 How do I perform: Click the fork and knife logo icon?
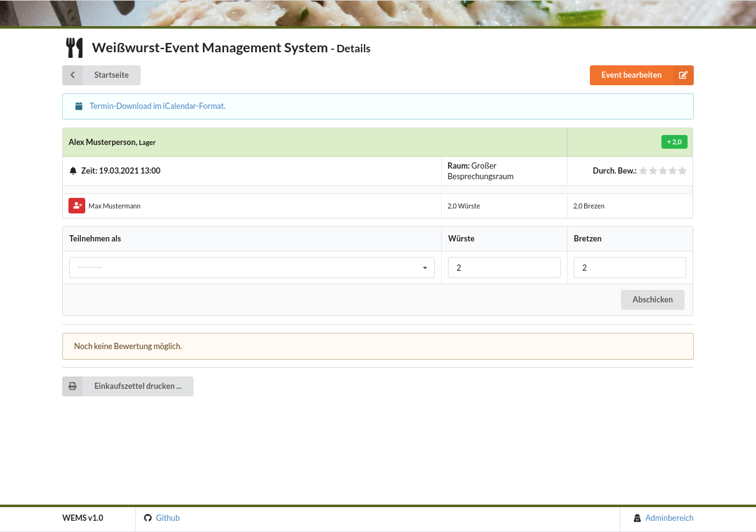75,47
